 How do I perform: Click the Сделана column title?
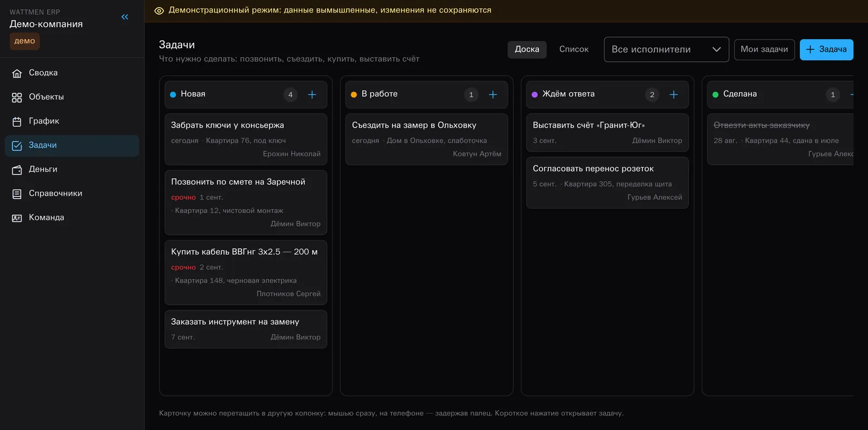coord(740,94)
